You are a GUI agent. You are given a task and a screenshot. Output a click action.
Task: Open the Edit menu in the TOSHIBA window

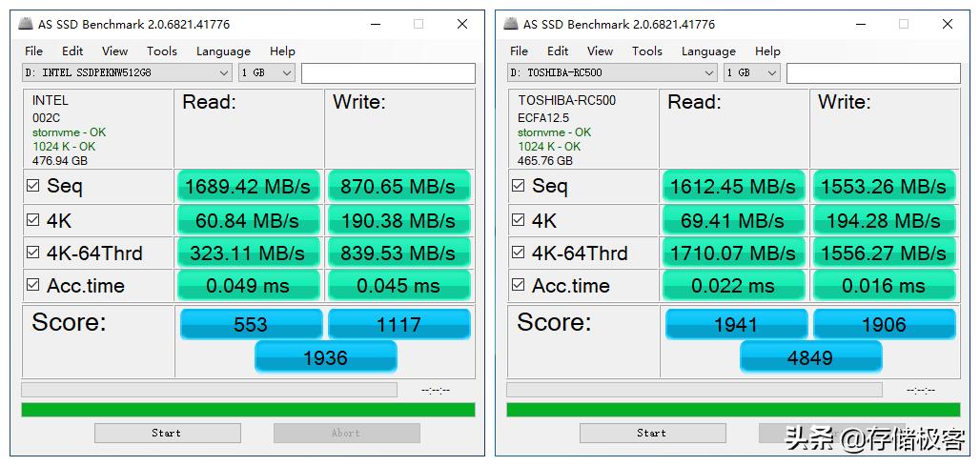tap(558, 51)
